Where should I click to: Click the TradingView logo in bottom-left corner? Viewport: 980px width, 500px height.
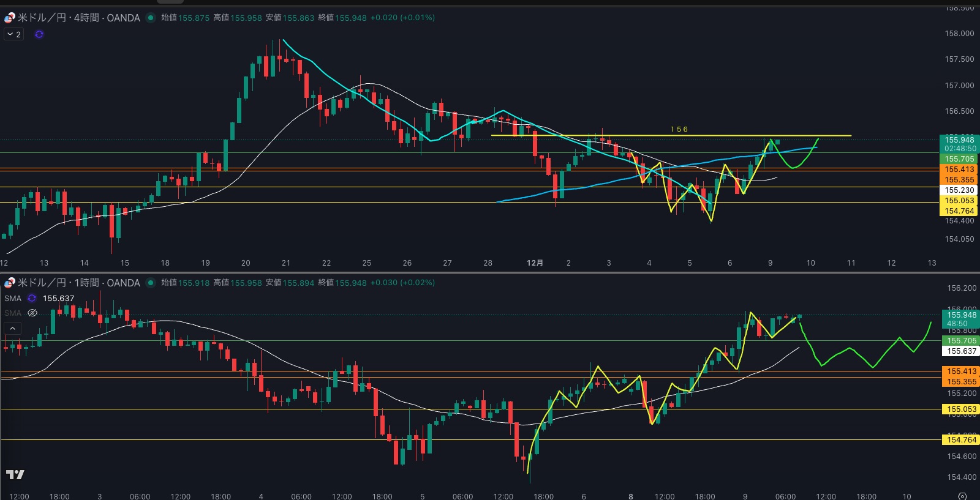click(15, 474)
